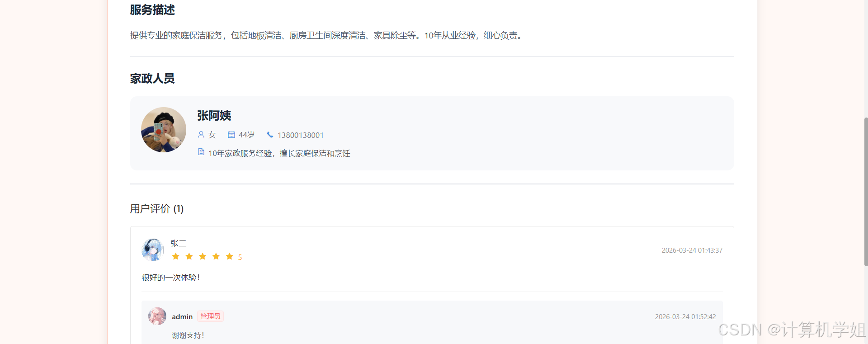868x344 pixels.
Task: Click the reviewer name 张三
Action: (x=179, y=243)
